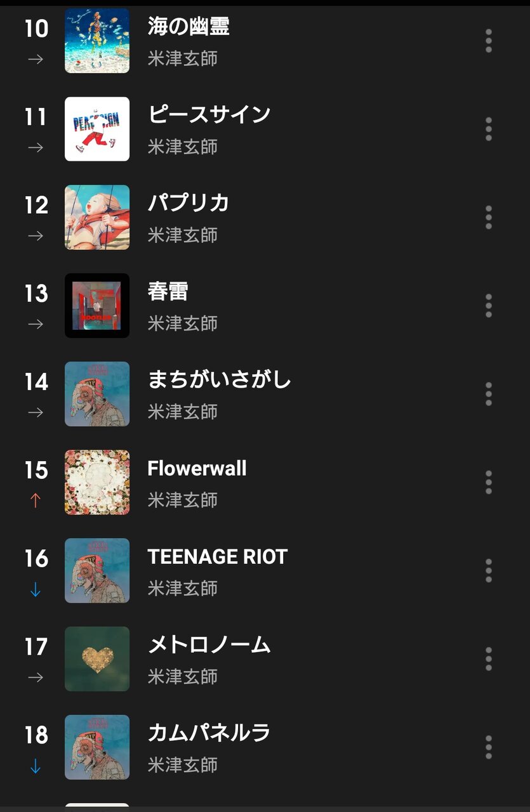Open three-dot menu for 春雷

point(488,305)
